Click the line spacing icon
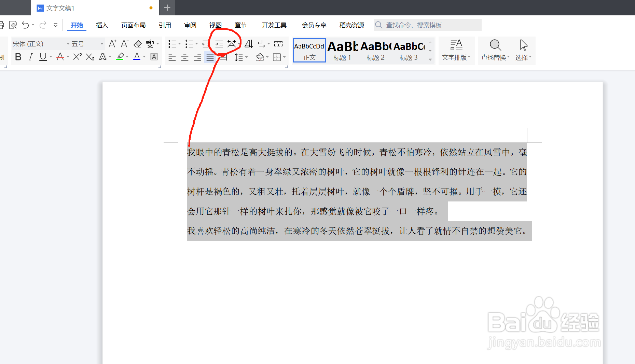Image resolution: width=635 pixels, height=364 pixels. coord(239,57)
